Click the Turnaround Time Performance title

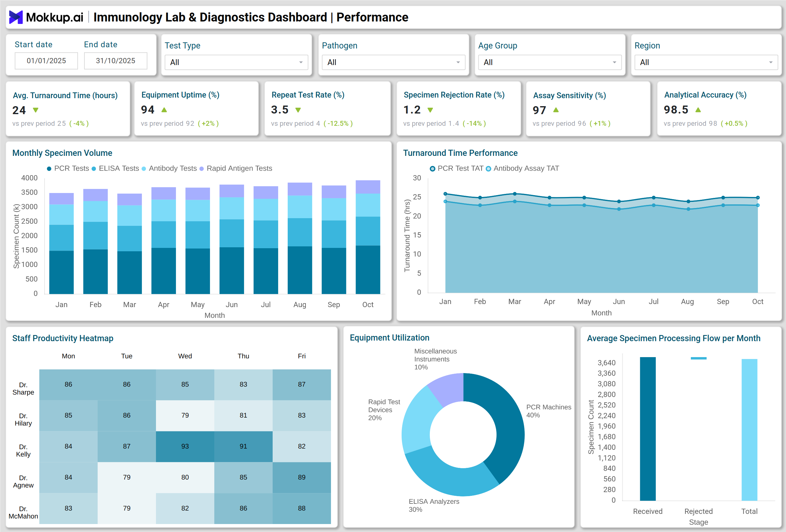click(460, 153)
